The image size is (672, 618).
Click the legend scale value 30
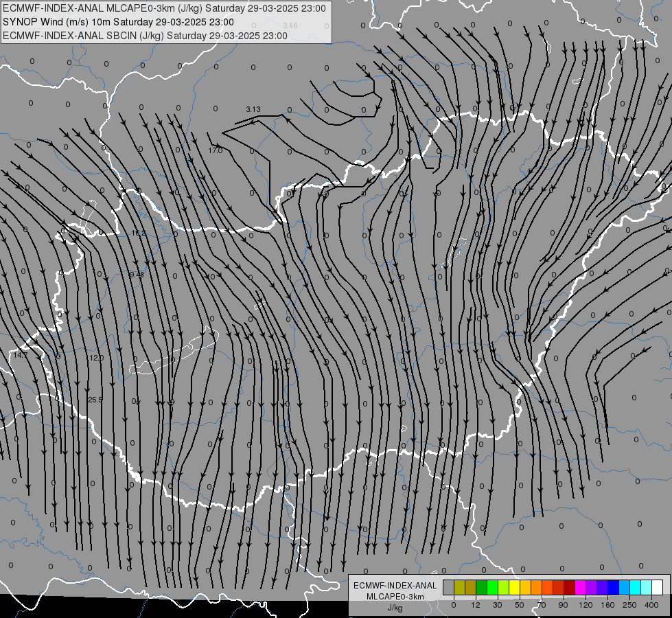click(498, 605)
